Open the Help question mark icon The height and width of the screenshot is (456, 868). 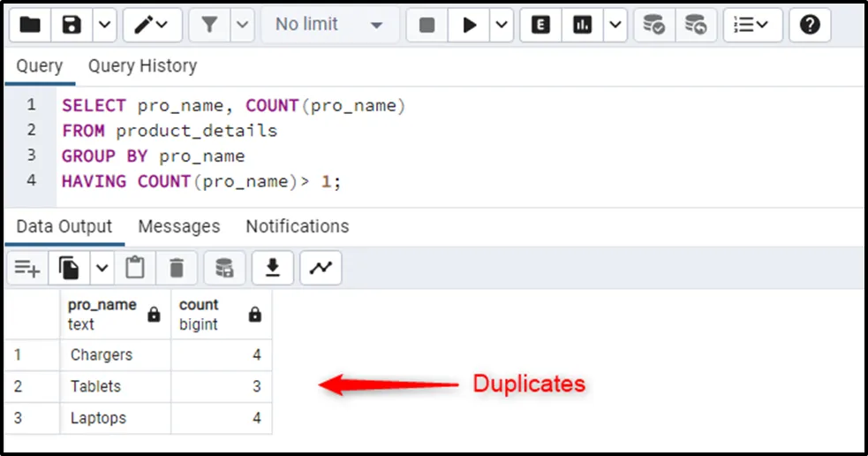pyautogui.click(x=810, y=26)
